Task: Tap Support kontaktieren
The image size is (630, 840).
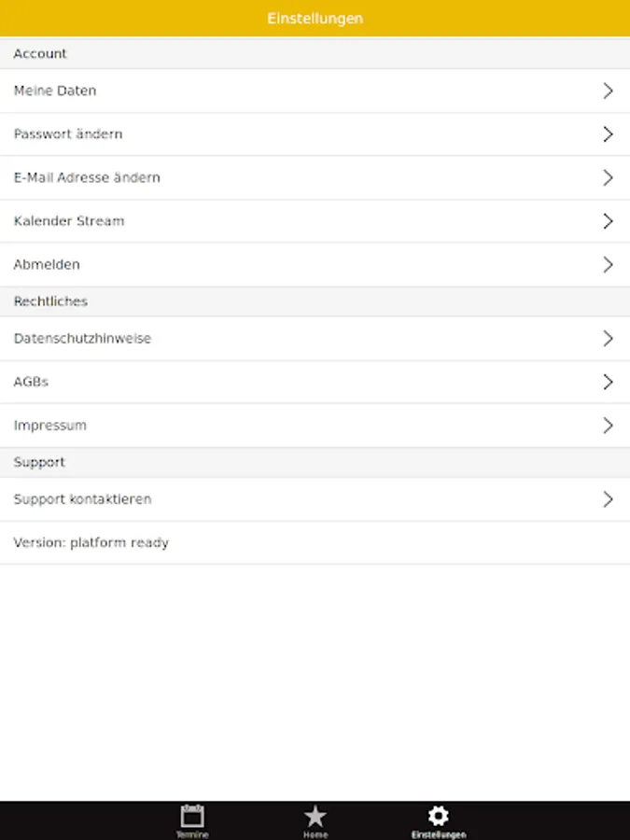Action: pos(82,499)
